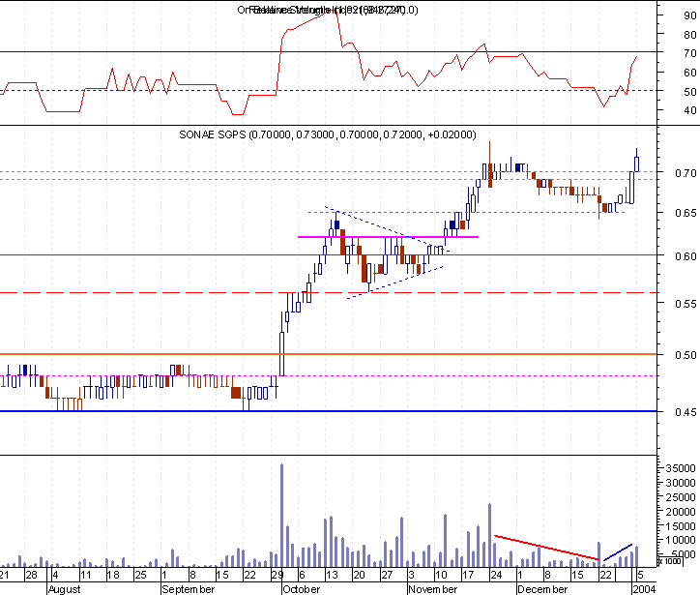Select the date label 13 on the time axis
Screen dimensions: 700x595
[333, 575]
